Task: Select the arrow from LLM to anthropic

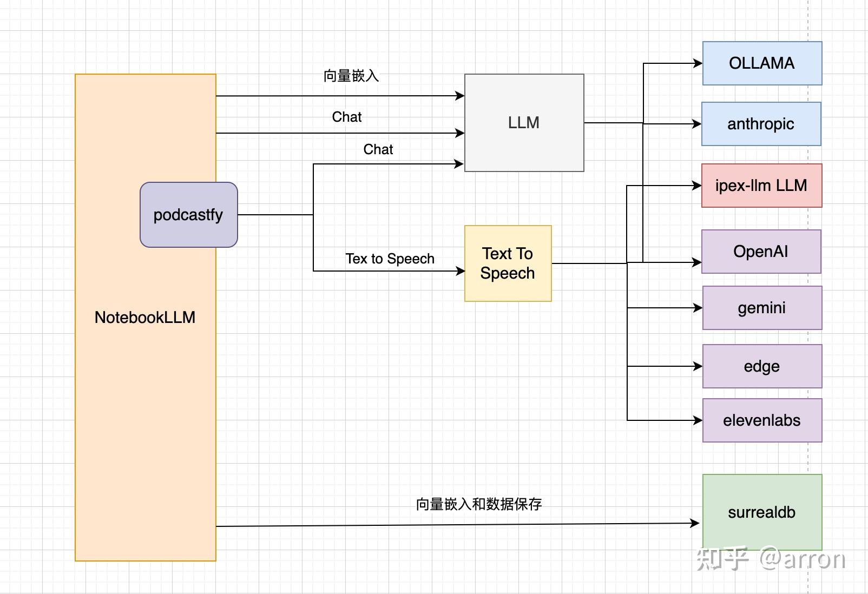Action: (639, 123)
